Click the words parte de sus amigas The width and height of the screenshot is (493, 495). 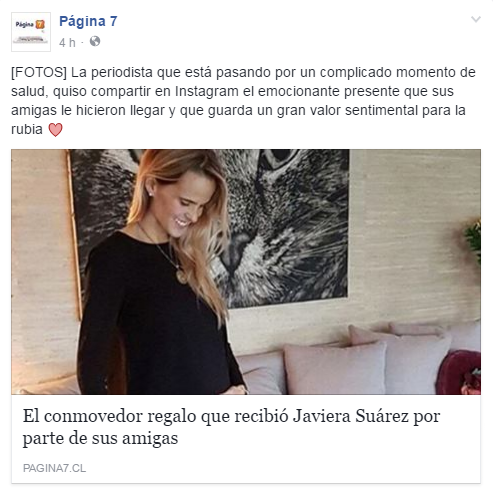tap(100, 438)
